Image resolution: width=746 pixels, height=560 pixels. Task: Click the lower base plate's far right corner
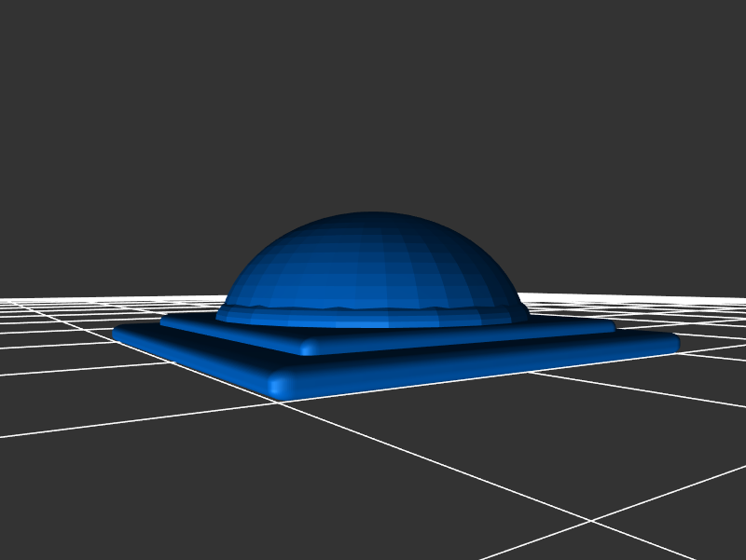point(671,343)
